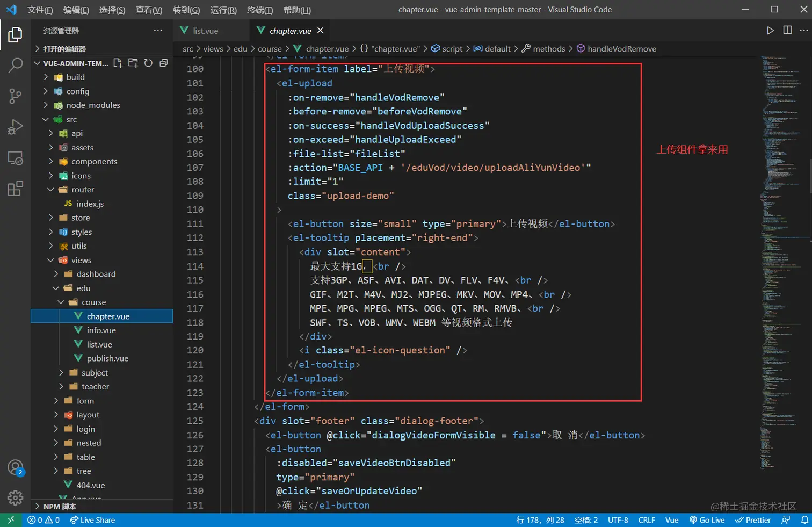Open the Explorer view in activity bar
Viewport: 812px width, 527px height.
15,35
